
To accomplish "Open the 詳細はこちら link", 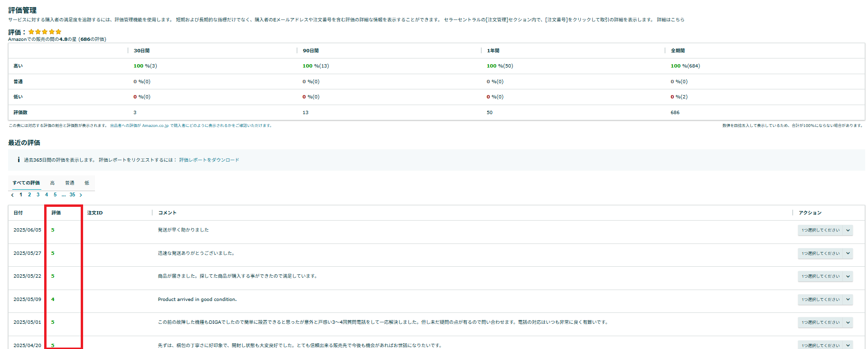I will coord(670,20).
